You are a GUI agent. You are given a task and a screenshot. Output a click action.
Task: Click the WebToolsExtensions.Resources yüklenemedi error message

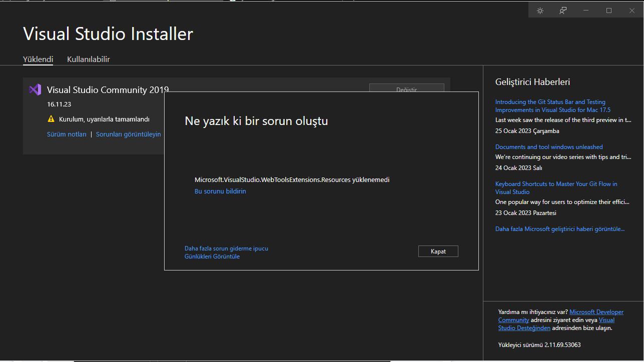[x=292, y=179]
